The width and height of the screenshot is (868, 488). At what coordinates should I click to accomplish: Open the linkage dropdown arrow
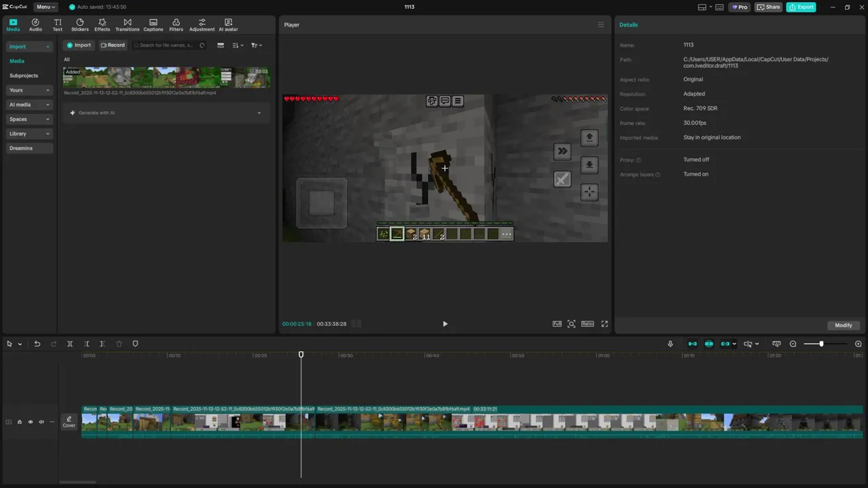[x=734, y=344]
